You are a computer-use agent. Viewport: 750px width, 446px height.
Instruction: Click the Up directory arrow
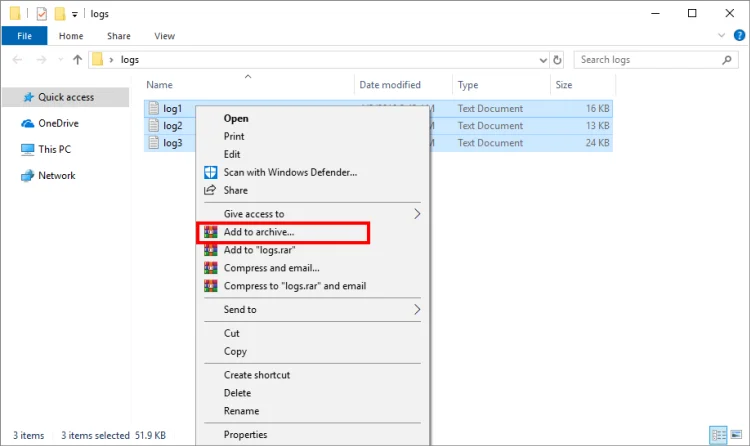(78, 60)
